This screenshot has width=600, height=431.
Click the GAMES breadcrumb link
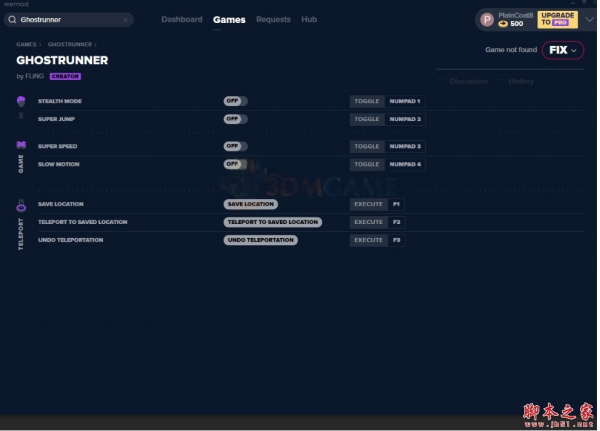pos(26,44)
